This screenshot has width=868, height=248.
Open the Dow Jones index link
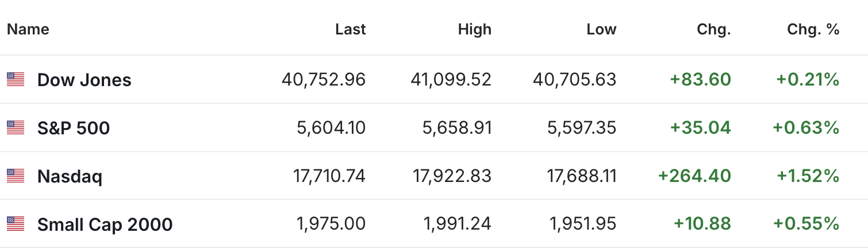pos(85,80)
